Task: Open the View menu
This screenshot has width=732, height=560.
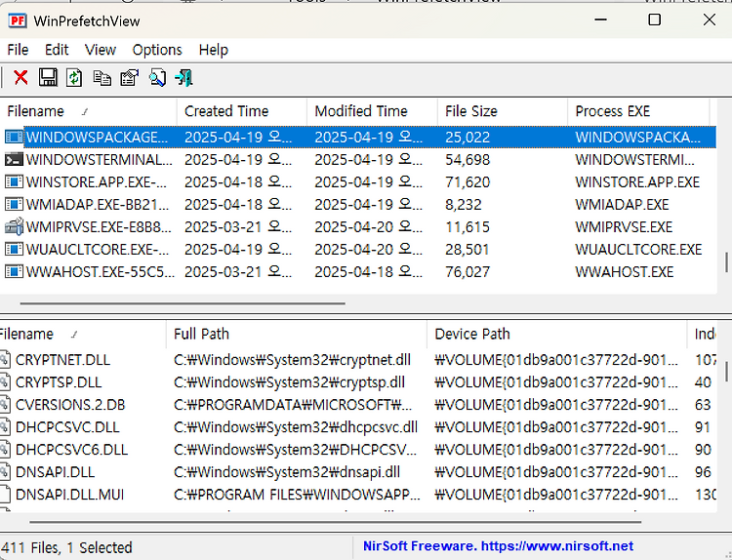Action: [101, 50]
